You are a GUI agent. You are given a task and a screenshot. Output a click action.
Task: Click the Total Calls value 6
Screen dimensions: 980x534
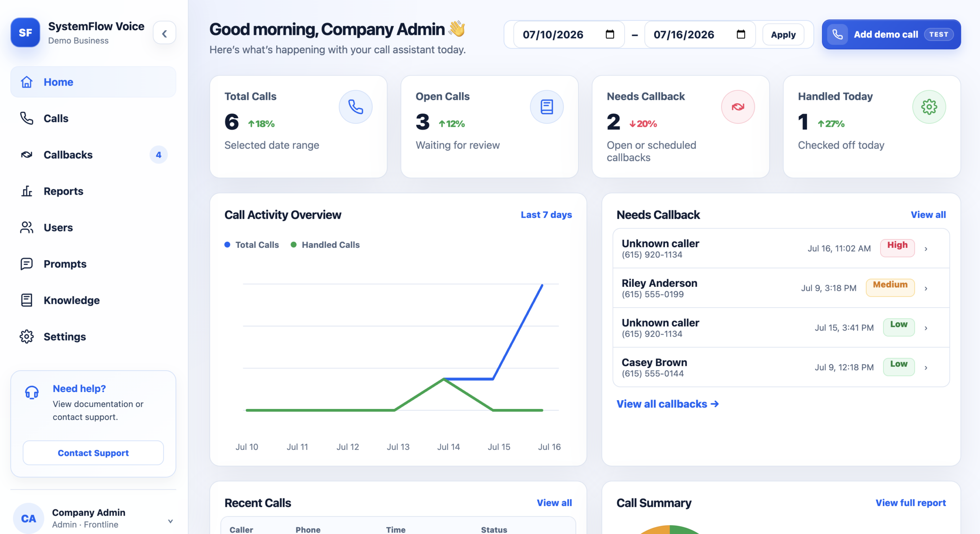(231, 122)
